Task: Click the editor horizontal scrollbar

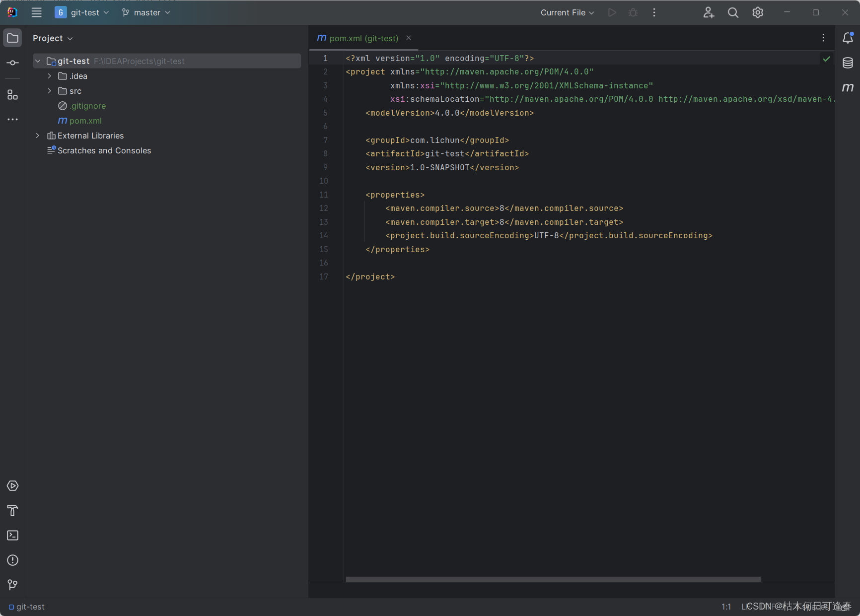Action: click(553, 579)
